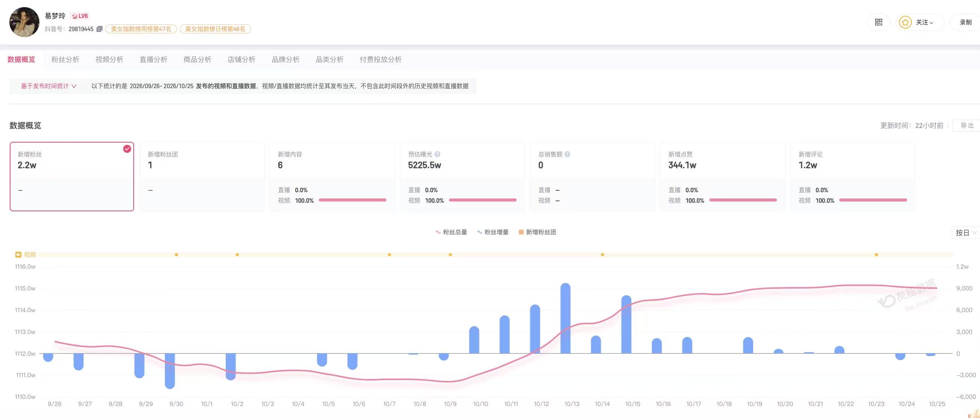Image resolution: width=980 pixels, height=418 pixels.
Task: Toggle the 粉丝总量 legend series
Action: coord(451,232)
